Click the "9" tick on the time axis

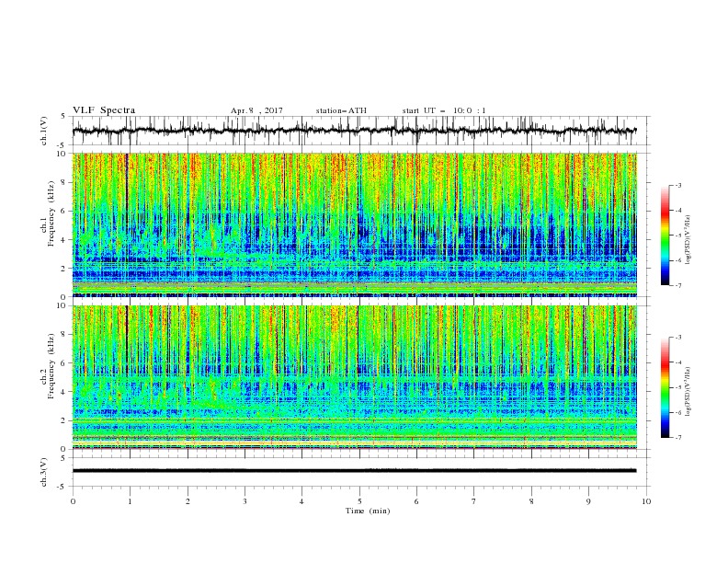(x=588, y=501)
